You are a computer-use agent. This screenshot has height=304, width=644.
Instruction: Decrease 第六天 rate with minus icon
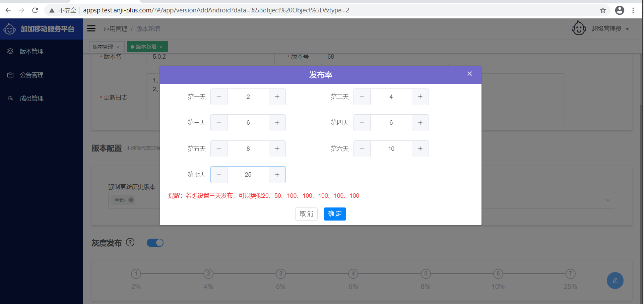tap(362, 149)
